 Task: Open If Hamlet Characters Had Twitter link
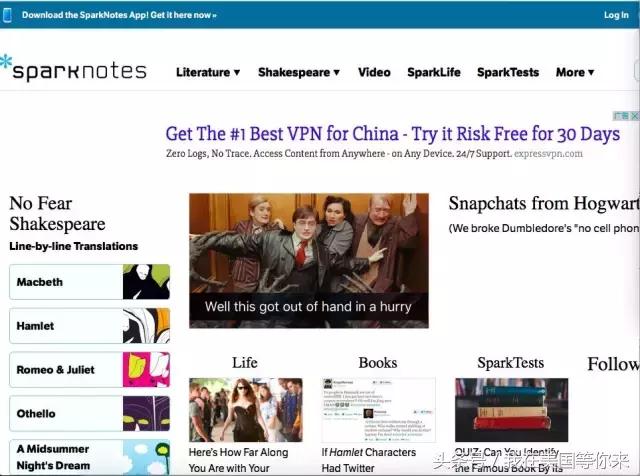[369, 460]
